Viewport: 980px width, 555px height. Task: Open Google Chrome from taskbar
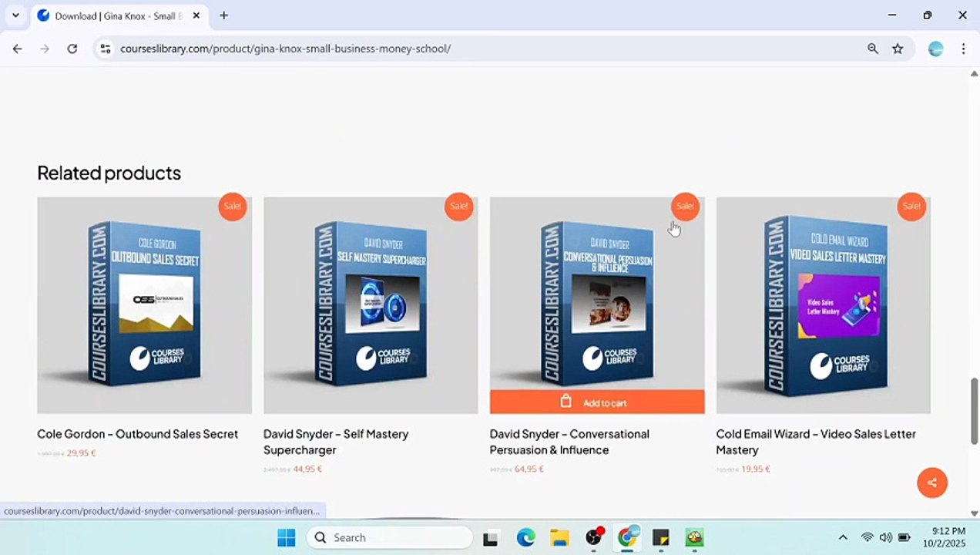click(628, 537)
